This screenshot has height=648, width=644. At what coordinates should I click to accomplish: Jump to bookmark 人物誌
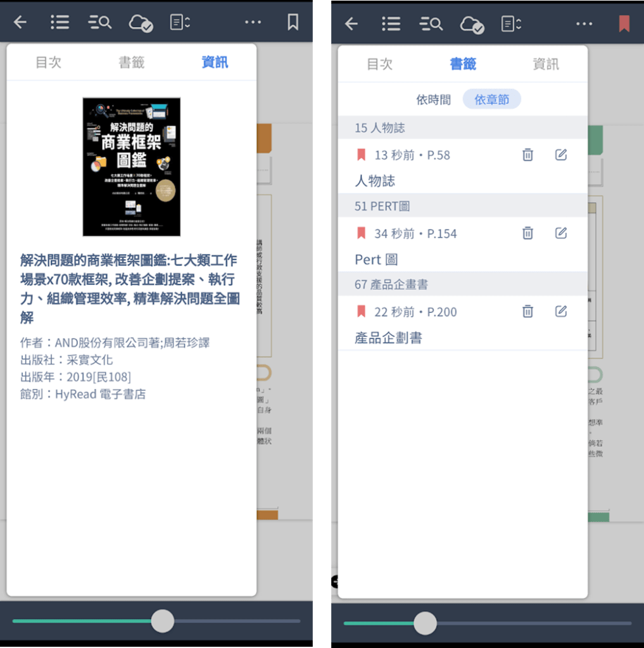pos(375,181)
